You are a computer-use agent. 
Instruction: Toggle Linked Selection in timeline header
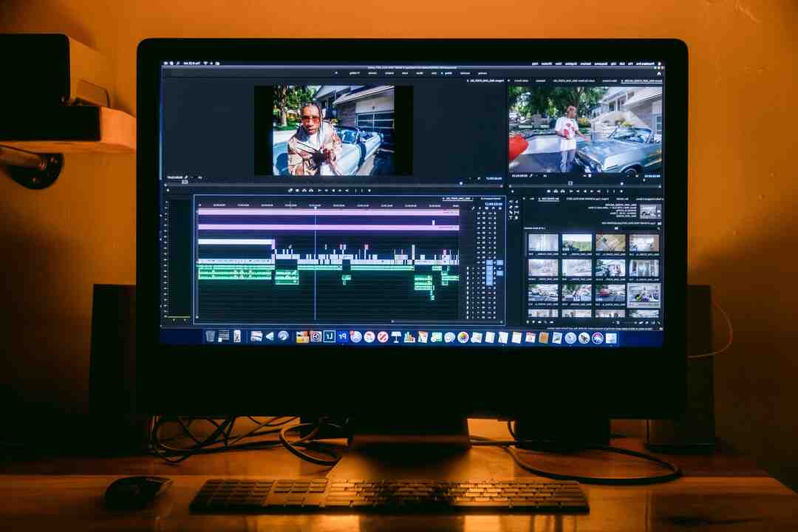[x=487, y=208]
